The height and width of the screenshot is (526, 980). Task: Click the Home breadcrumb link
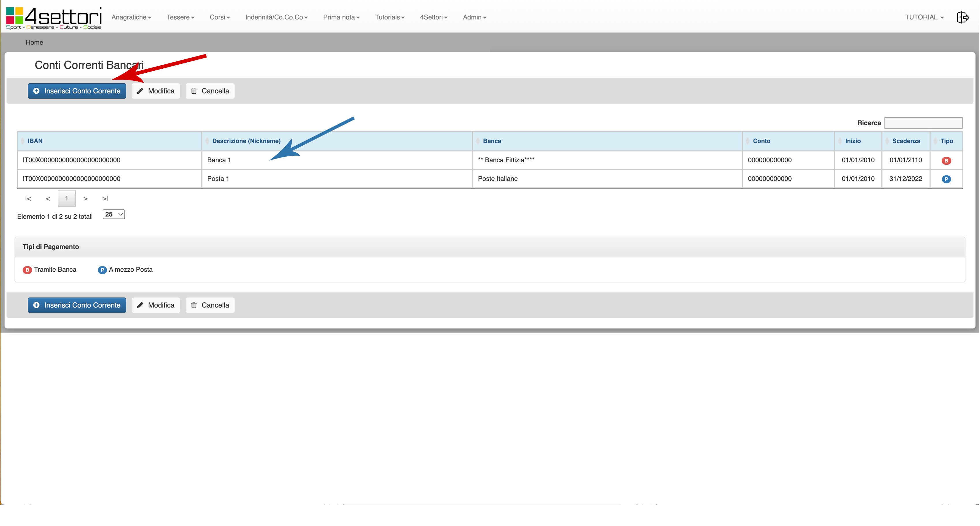[x=34, y=42]
